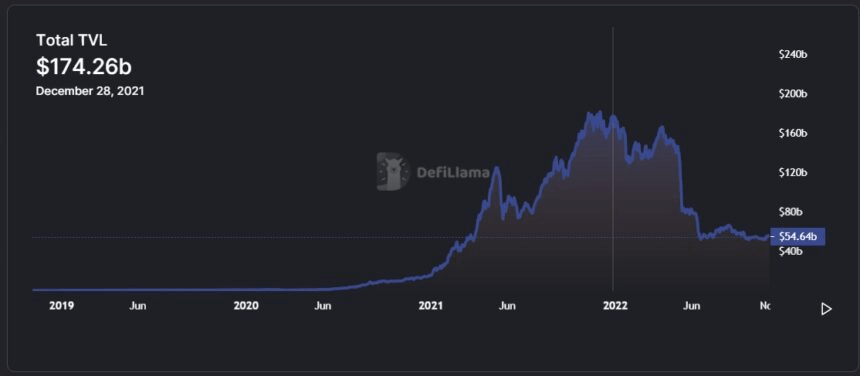Click the $174.26b total value text
The image size is (860, 376).
pos(83,66)
